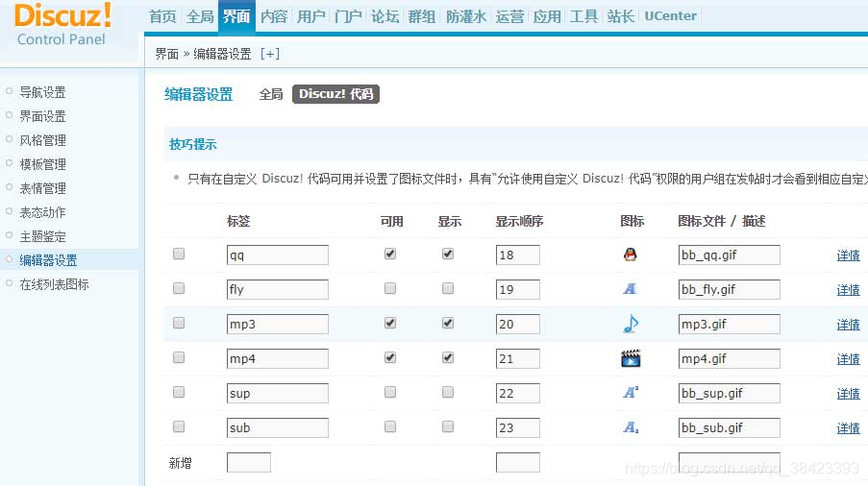
Task: Click the subscript sub tag icon
Action: point(630,427)
